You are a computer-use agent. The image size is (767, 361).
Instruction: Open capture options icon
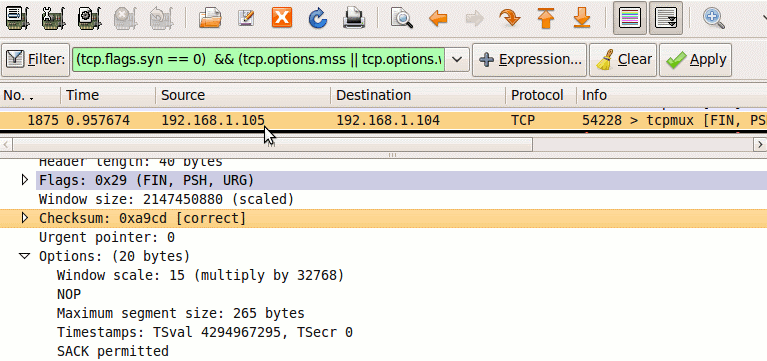(53, 18)
